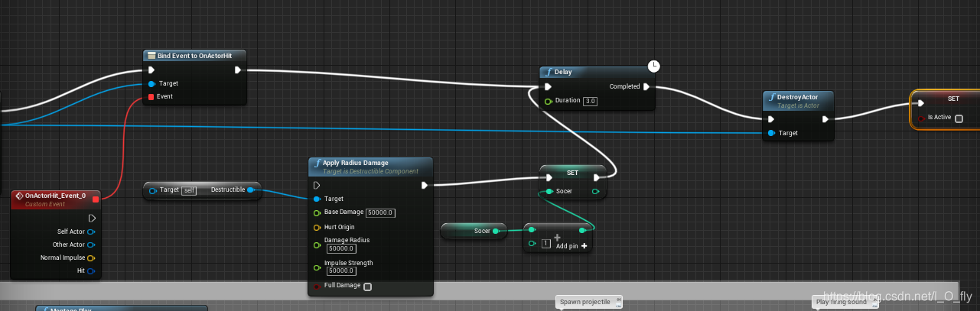The height and width of the screenshot is (311, 980).
Task: Toggle the Full Damage checkbox
Action: click(367, 287)
